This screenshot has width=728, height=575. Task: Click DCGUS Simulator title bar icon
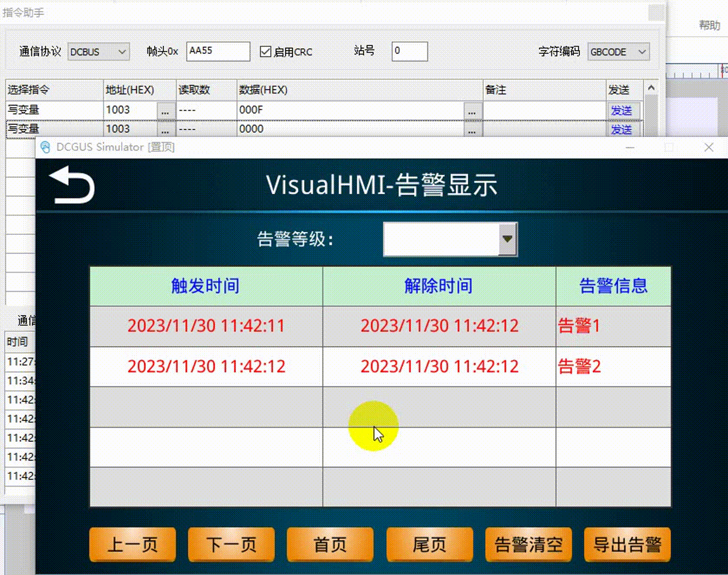[x=46, y=147]
